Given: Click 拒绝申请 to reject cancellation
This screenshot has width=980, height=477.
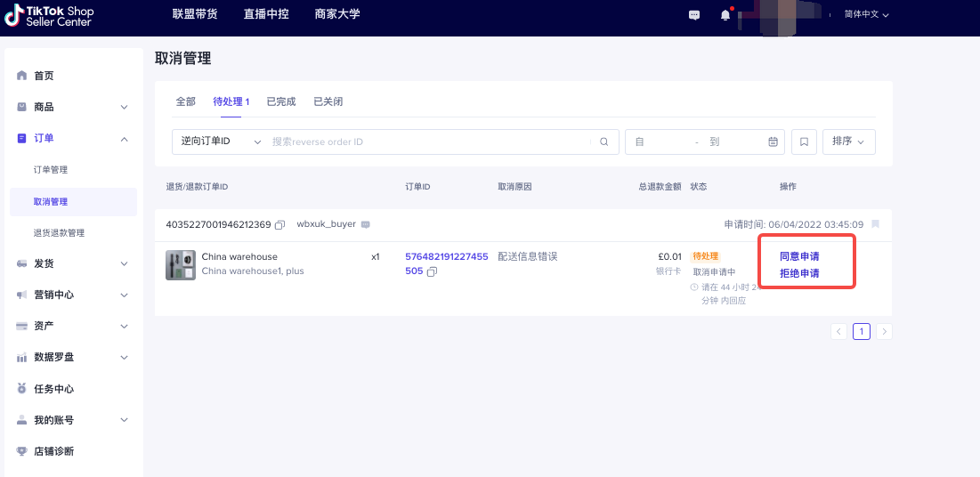Looking at the screenshot, I should coord(799,273).
